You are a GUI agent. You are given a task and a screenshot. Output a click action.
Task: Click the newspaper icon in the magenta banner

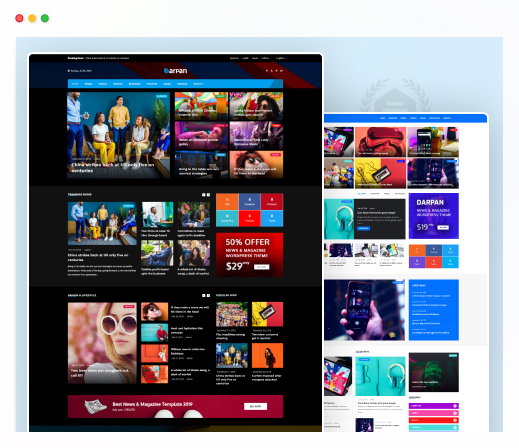pyautogui.click(x=95, y=406)
